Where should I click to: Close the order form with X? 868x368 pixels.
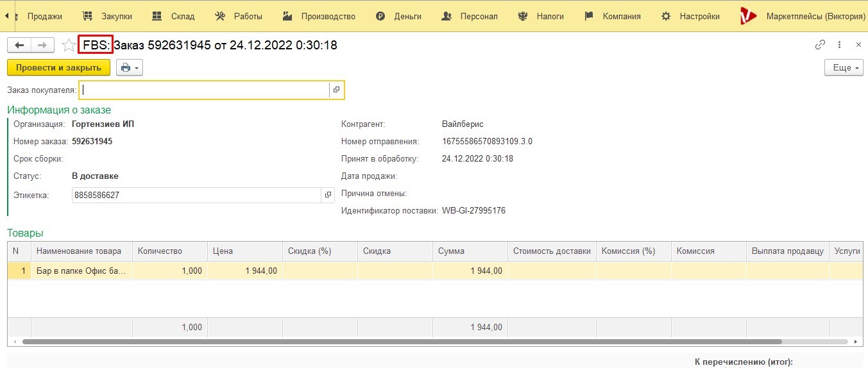click(858, 45)
